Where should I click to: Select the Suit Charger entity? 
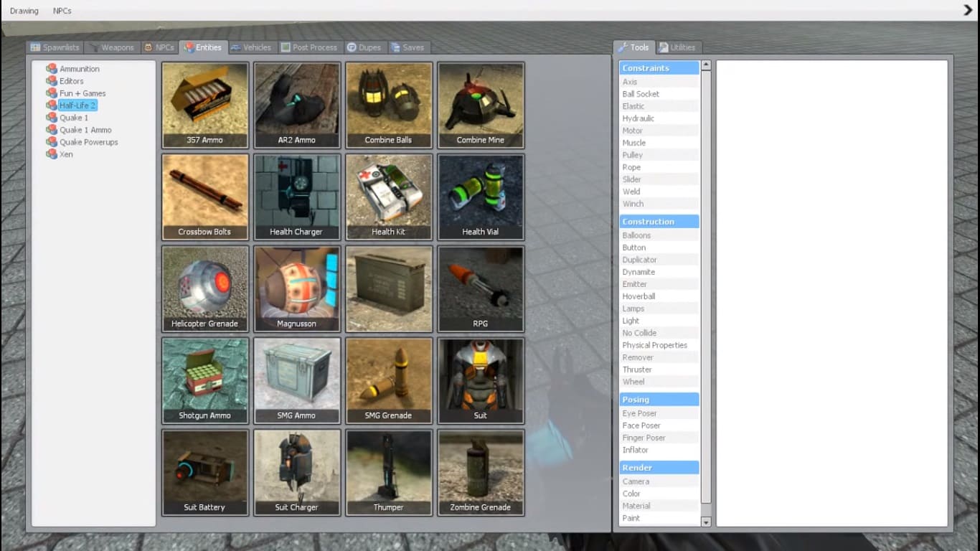[x=297, y=473]
